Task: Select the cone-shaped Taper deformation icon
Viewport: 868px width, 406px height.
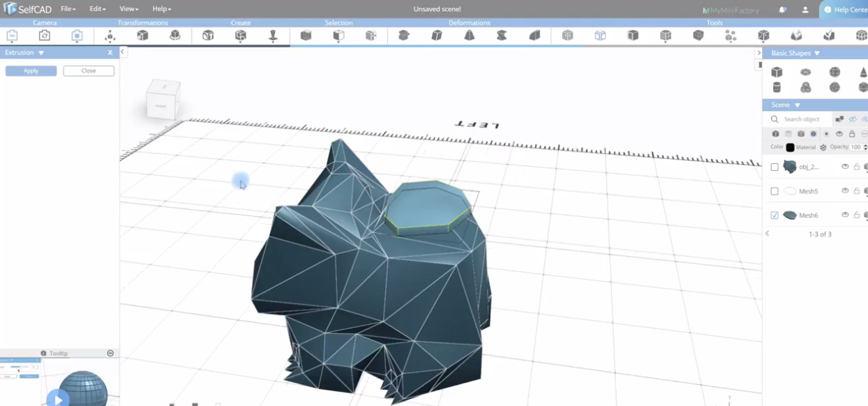Action: click(469, 36)
